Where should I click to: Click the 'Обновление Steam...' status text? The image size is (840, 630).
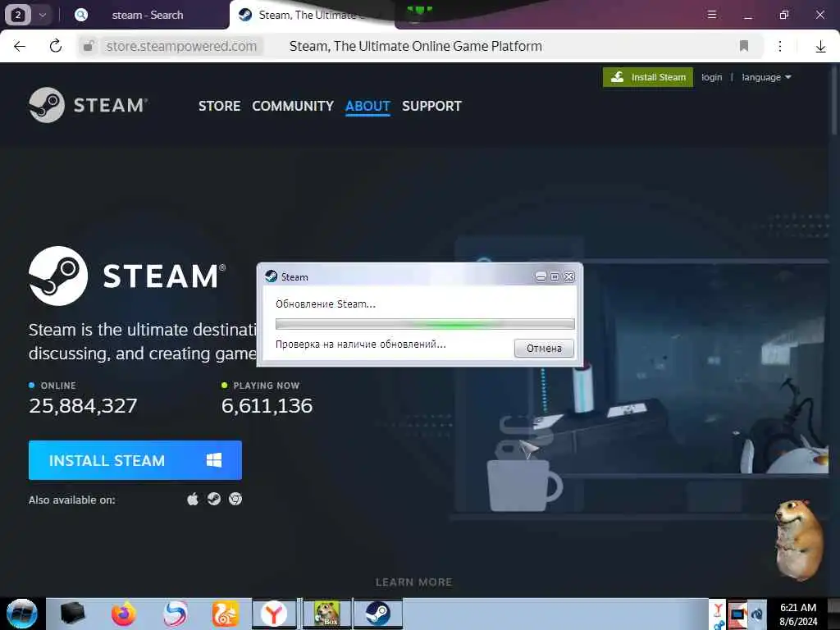point(326,304)
